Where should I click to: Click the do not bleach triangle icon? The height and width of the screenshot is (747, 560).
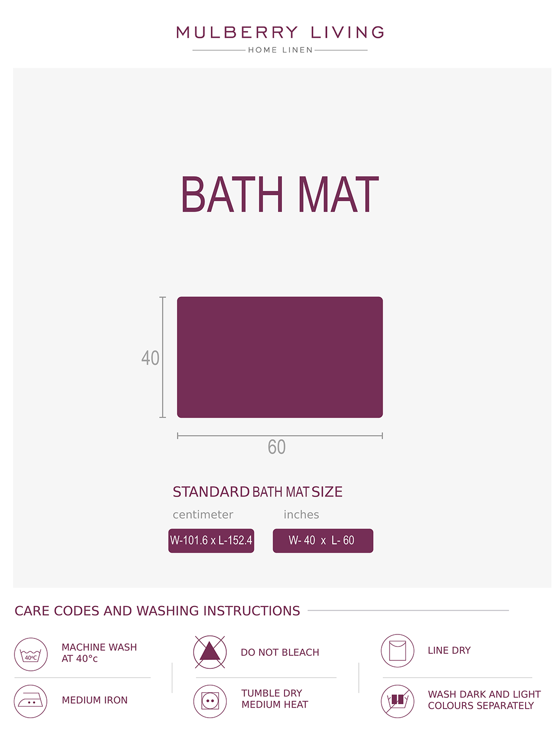tap(210, 652)
